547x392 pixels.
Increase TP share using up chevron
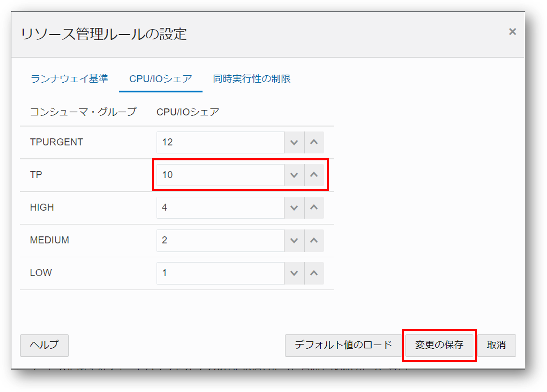pyautogui.click(x=314, y=175)
